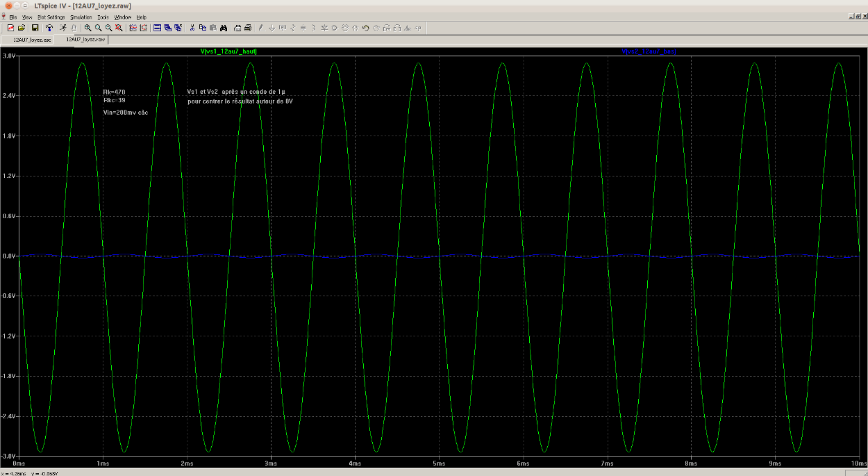This screenshot has height=476, width=868.
Task: Click the Close All Windows toolbar icon
Action: pyautogui.click(x=178, y=28)
